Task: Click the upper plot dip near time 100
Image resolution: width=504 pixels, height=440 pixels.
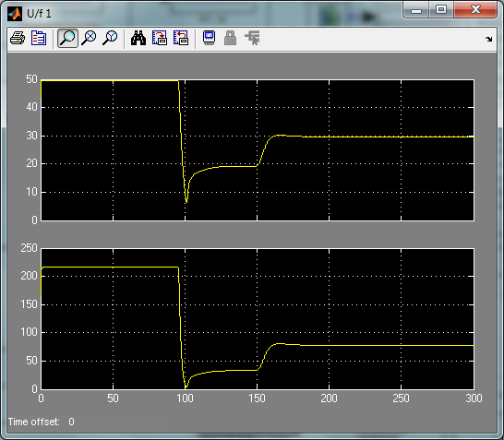Action: 186,202
